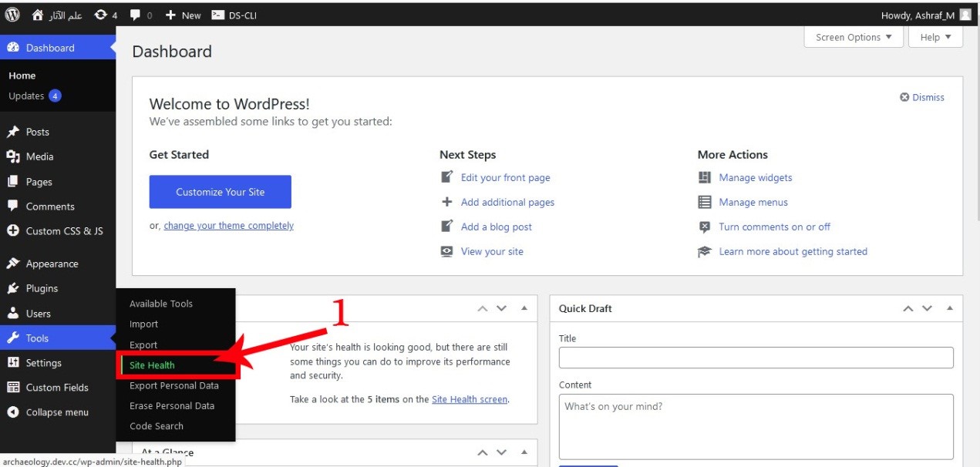Click the widgets icon beside Manage widgets

tap(704, 177)
